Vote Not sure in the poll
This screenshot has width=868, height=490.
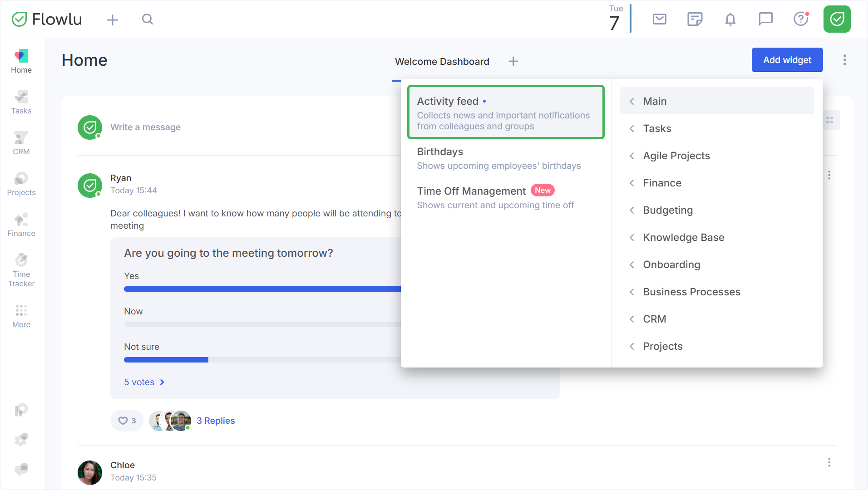(142, 347)
